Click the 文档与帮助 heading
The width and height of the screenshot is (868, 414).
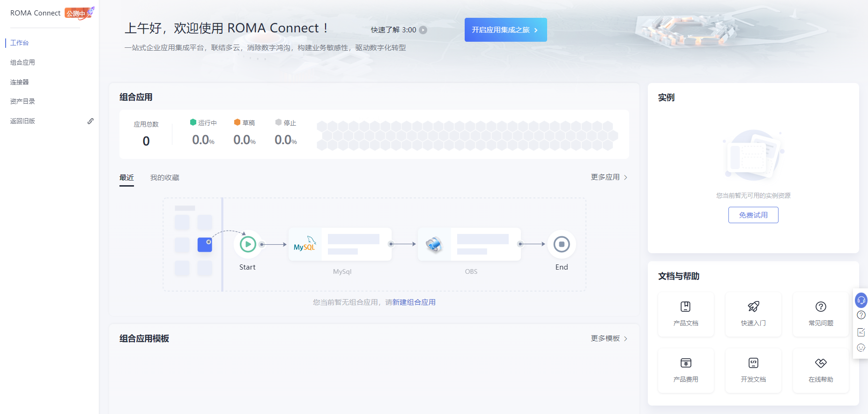coord(679,276)
